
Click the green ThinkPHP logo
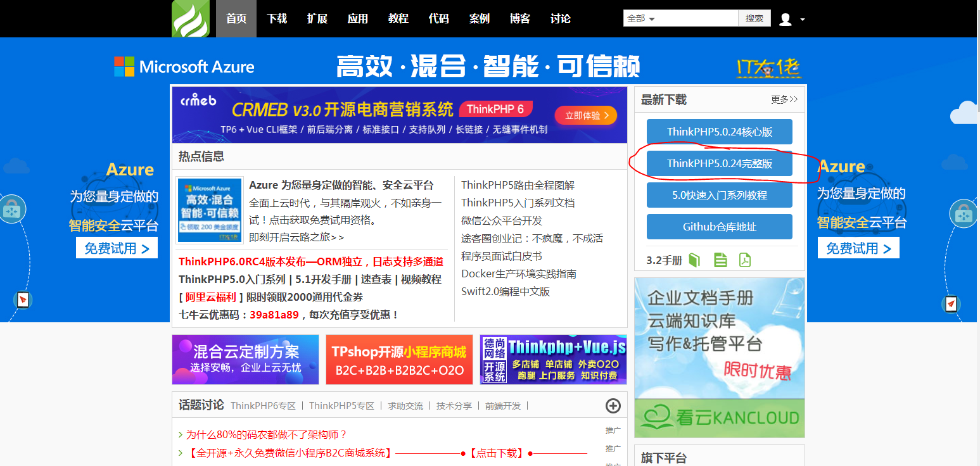click(x=191, y=19)
